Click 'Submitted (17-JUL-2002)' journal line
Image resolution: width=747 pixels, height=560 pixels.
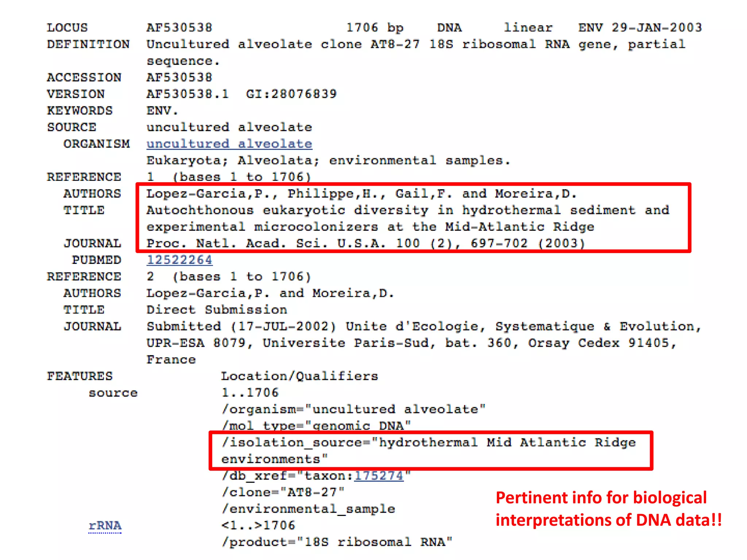[241, 326]
